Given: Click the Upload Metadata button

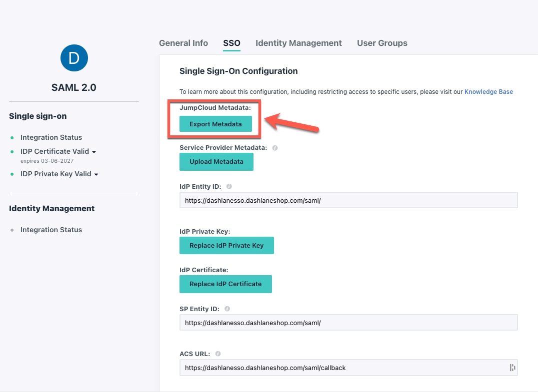Looking at the screenshot, I should point(216,162).
